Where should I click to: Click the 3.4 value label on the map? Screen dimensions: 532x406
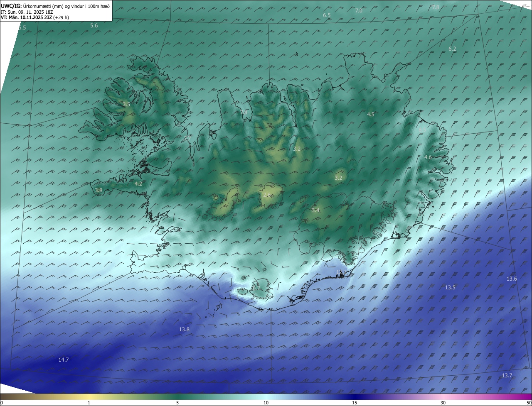click(315, 210)
